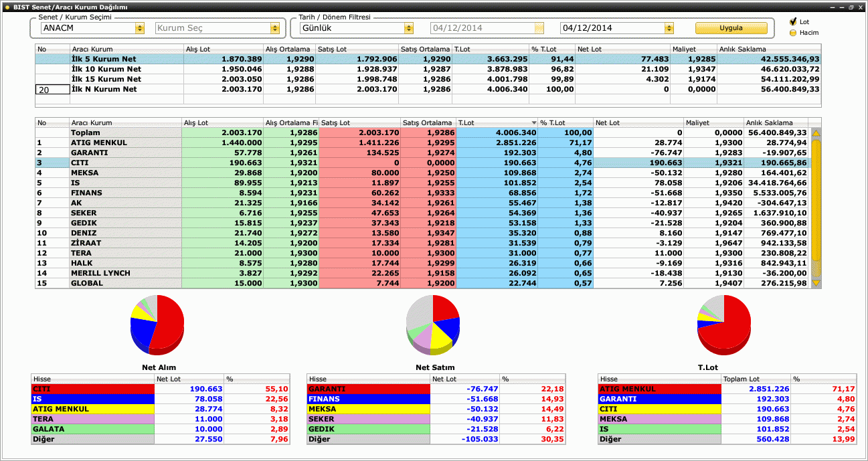The height and width of the screenshot is (461, 868).
Task: Select the GLOBAL broker row
Action: point(422,283)
